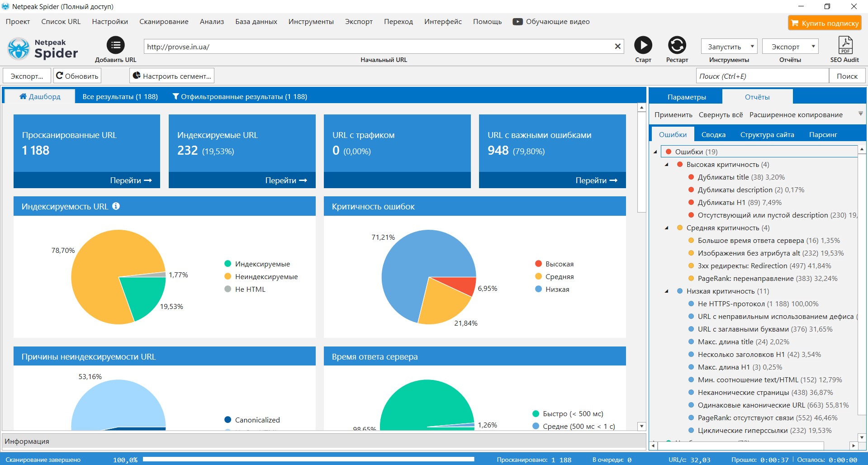The height and width of the screenshot is (465, 868).
Task: Click the Add URL list icon
Action: pos(115,45)
